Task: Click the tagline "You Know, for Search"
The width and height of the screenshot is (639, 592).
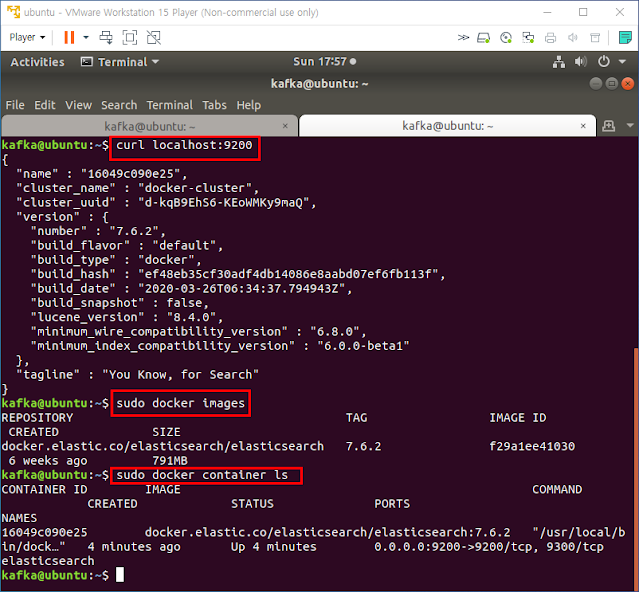Action: [x=180, y=375]
